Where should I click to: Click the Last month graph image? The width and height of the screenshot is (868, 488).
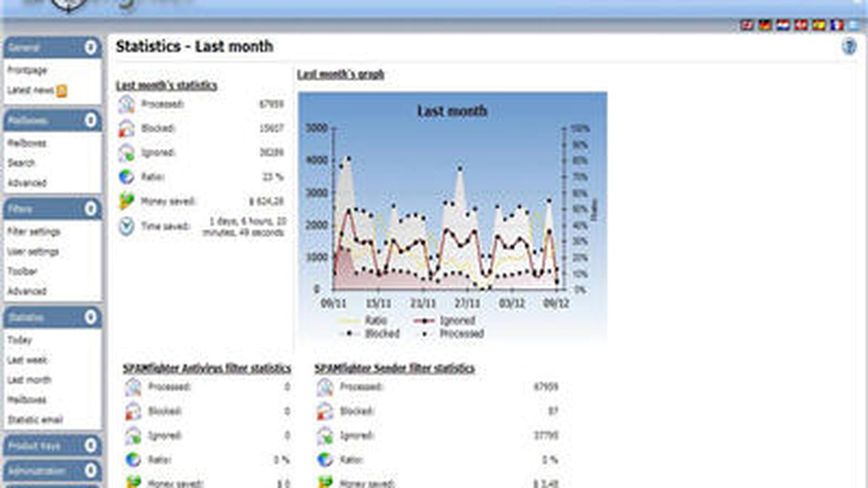[x=452, y=217]
